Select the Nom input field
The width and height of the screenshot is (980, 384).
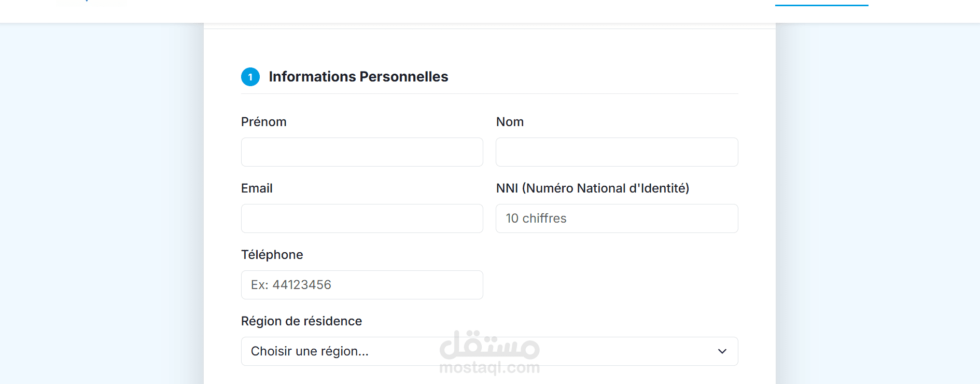pos(617,152)
